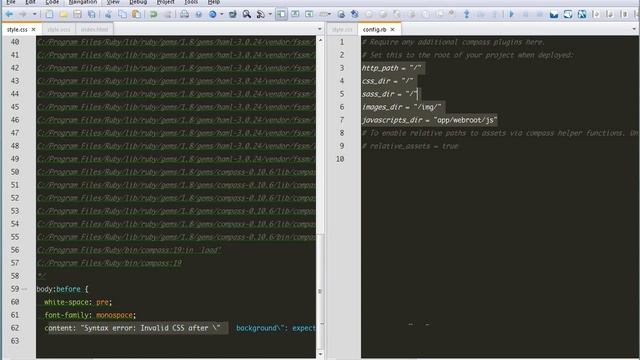640x360 pixels.
Task: Click the '# relative_assets = true' comment
Action: (410, 146)
